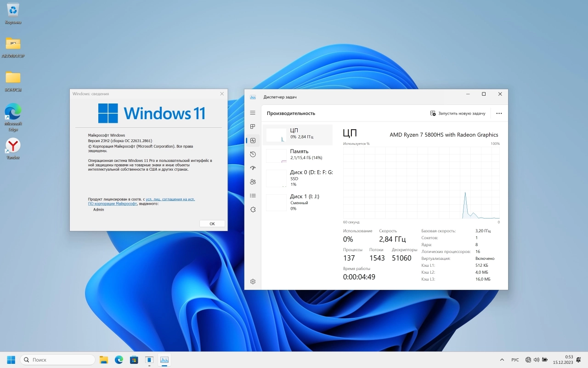Select the ЦП resource in performance list
This screenshot has height=368, width=588.
(298, 135)
